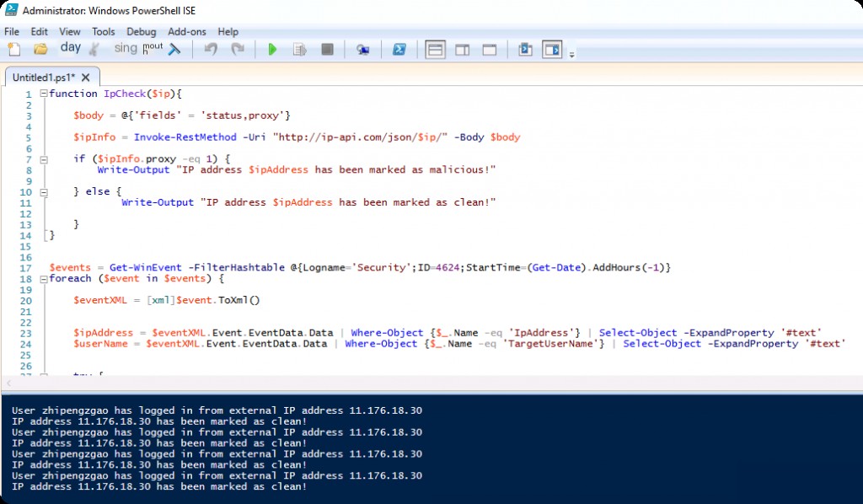Collapse the foreach loop on line 18
863x504 pixels.
click(44, 279)
